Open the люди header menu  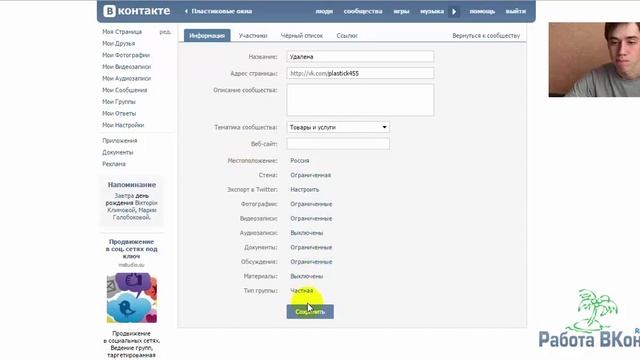[x=324, y=11]
